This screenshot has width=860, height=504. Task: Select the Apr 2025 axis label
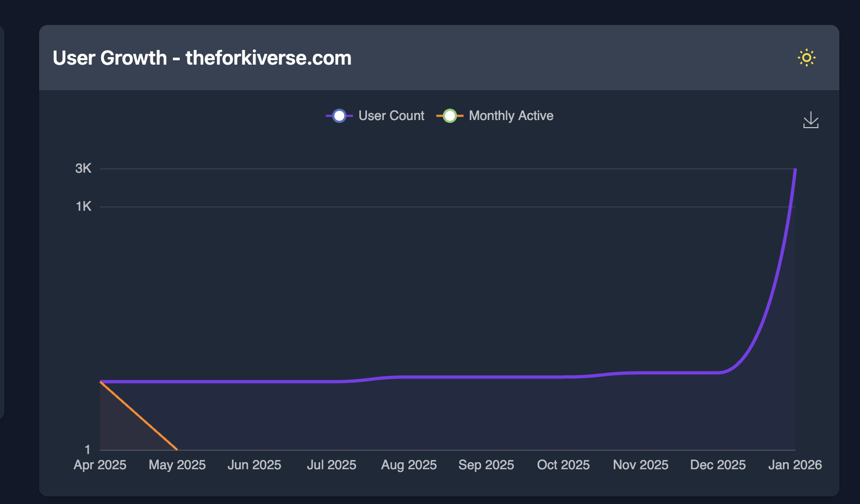(x=100, y=465)
